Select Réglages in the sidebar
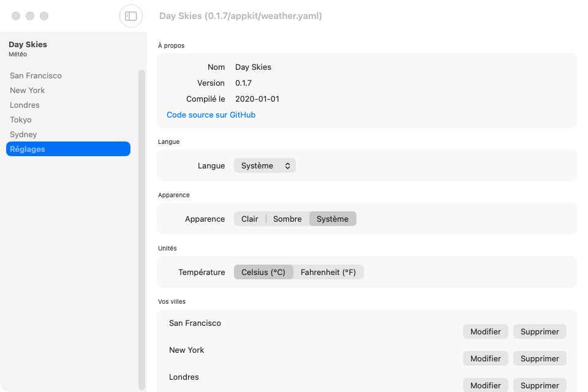Image resolution: width=588 pixels, height=392 pixels. (x=68, y=149)
